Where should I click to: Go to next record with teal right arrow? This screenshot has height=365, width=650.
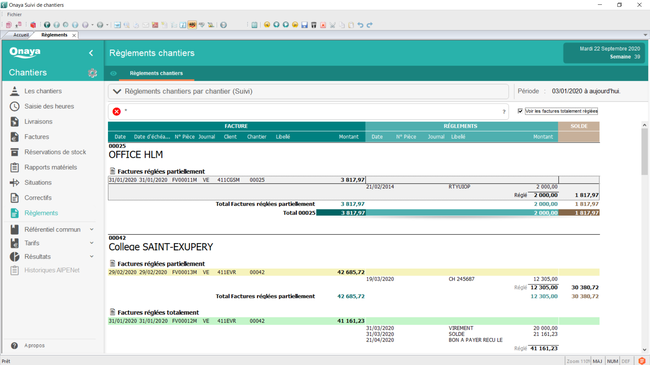pos(286,25)
